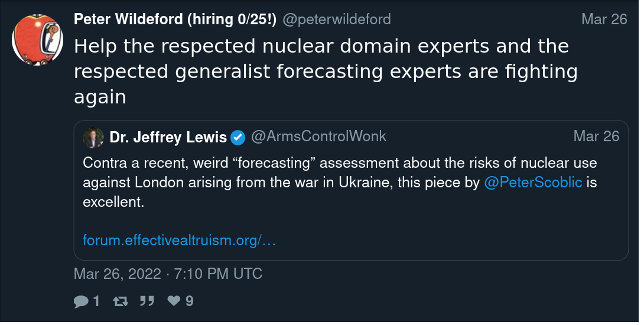Click the Mar 26 date inside the quoted tweet
644x325 pixels.
596,136
